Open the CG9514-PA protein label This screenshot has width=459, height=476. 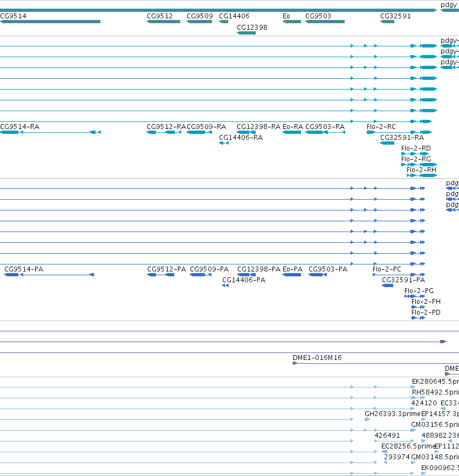(24, 269)
